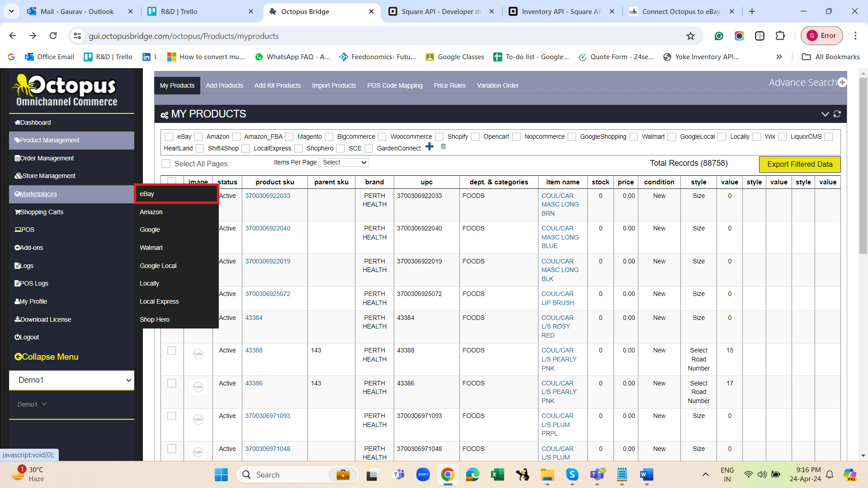Switch to the Import Products tab

[334, 85]
